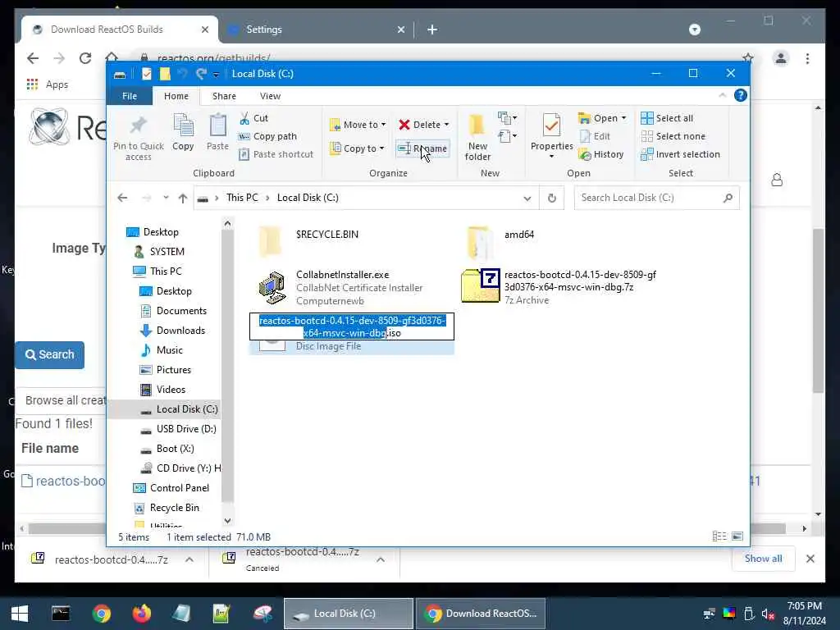The image size is (840, 630).
Task: Open the New item dropdown
Action: [507, 117]
